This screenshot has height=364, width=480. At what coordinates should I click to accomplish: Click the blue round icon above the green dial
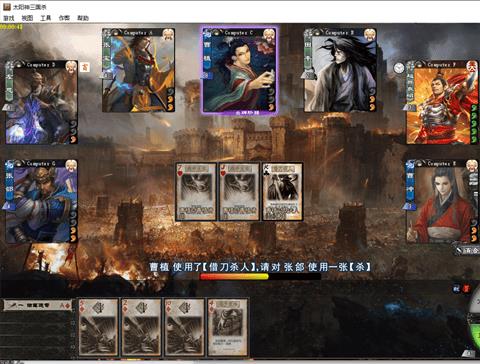coord(456,289)
